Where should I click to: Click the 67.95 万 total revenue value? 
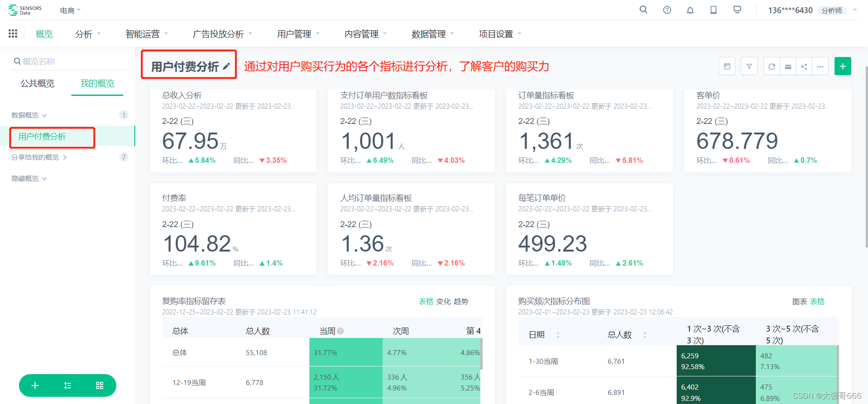point(194,141)
